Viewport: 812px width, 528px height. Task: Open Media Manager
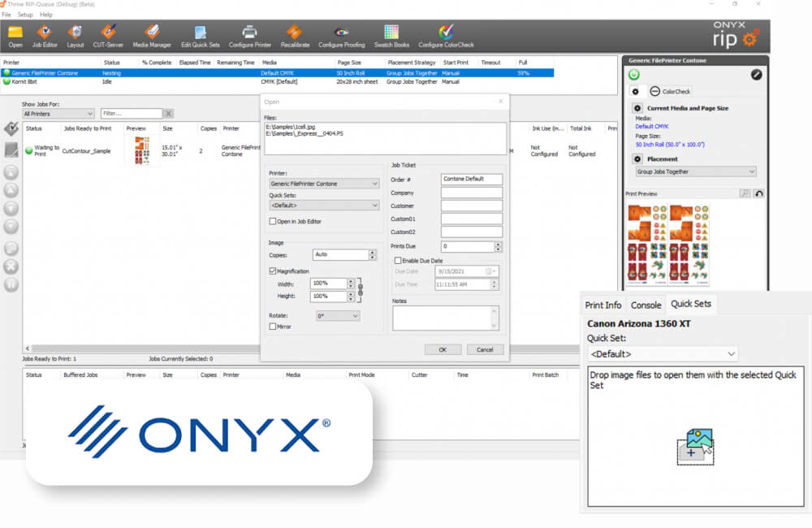click(152, 37)
